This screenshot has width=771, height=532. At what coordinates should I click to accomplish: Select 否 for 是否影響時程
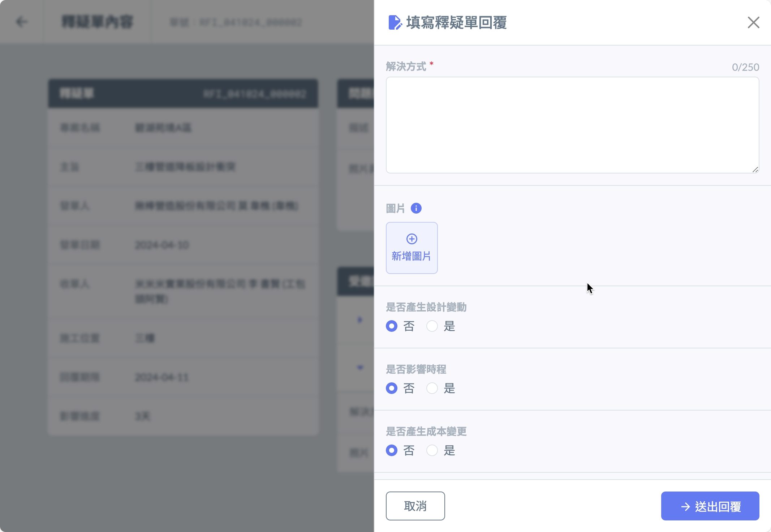[x=392, y=388]
